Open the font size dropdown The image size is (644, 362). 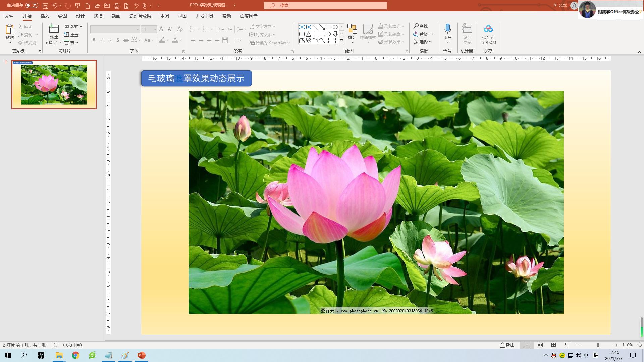155,29
